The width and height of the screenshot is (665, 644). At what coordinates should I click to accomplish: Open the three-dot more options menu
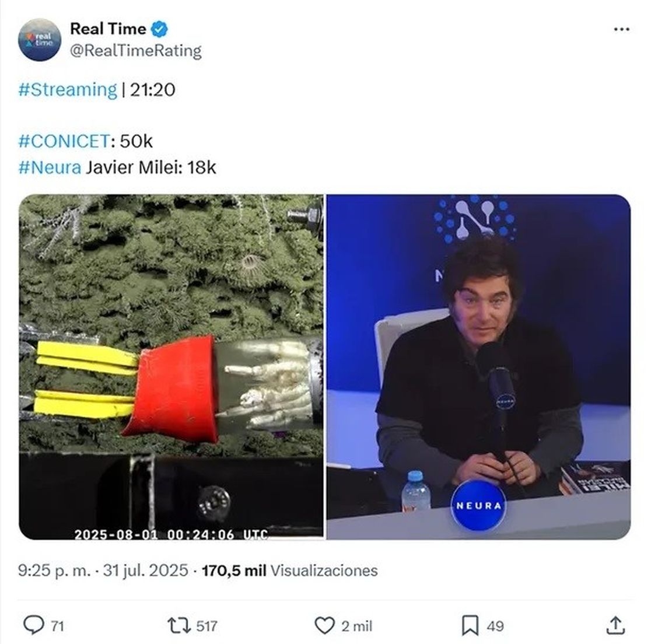pos(621,29)
